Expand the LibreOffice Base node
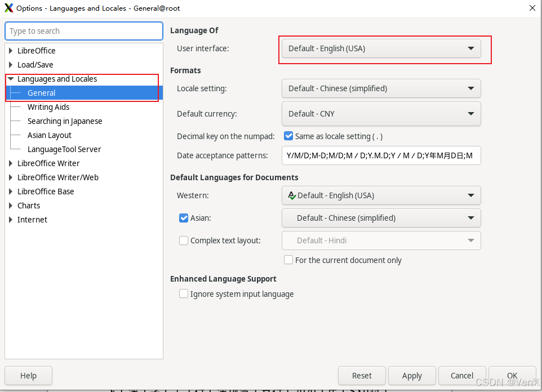The width and height of the screenshot is (542, 392). [x=11, y=191]
